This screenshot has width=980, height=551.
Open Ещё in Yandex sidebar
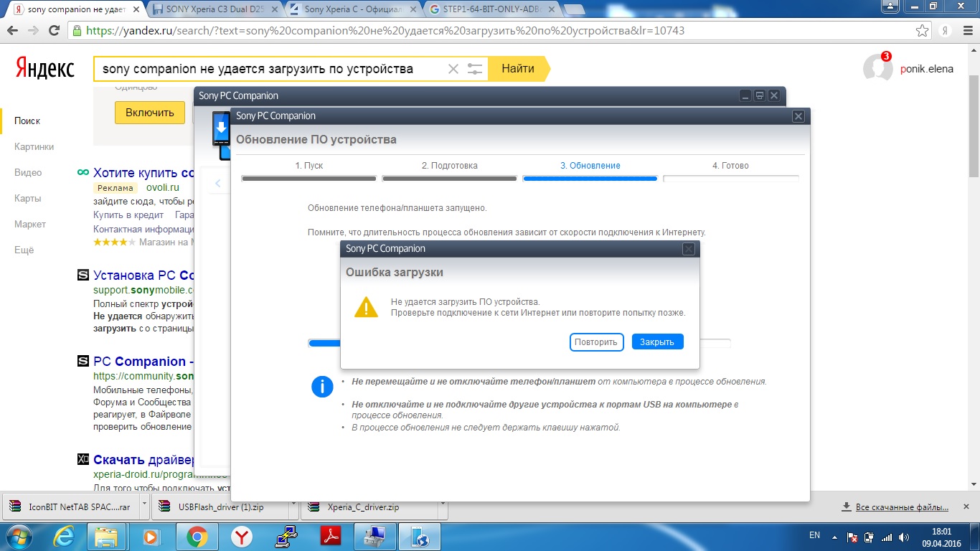coord(24,250)
